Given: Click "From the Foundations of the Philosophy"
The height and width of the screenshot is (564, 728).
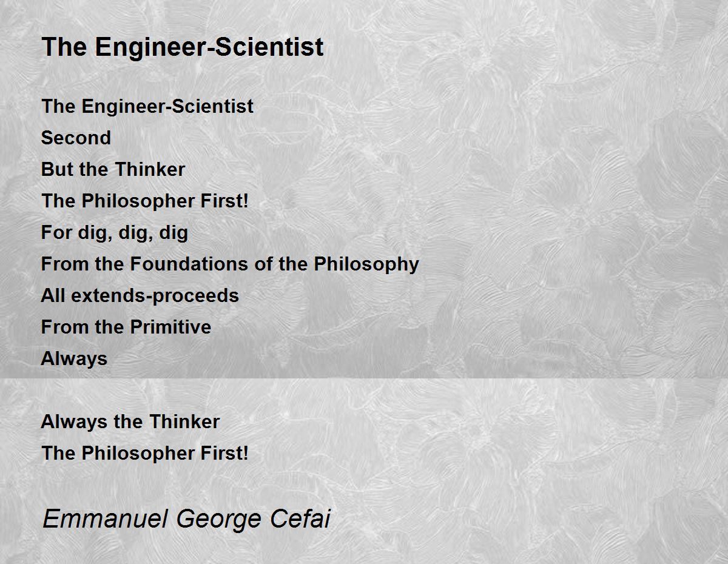Looking at the screenshot, I should click(x=230, y=265).
